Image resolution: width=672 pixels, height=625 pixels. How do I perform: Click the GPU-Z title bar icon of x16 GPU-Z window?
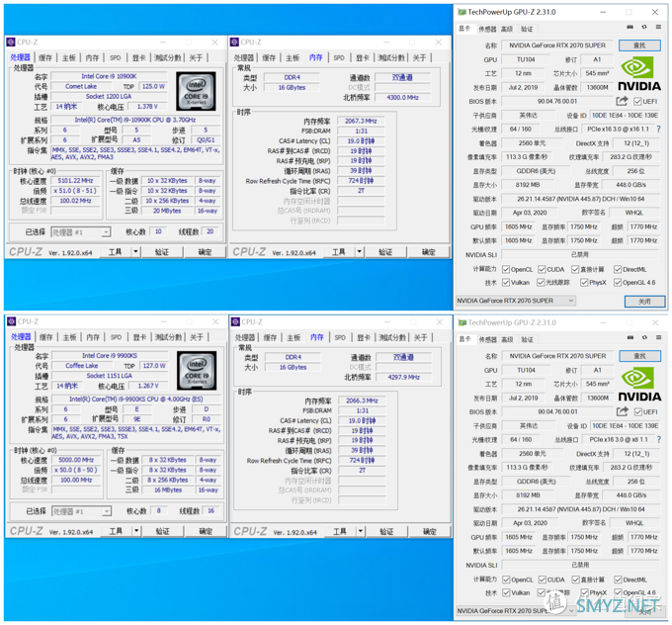click(x=462, y=12)
